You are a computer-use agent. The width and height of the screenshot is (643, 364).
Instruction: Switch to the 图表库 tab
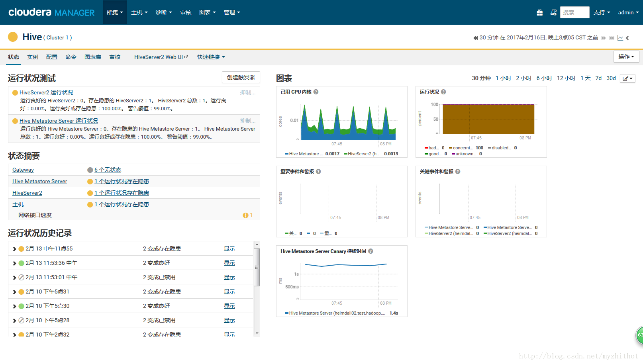click(93, 57)
